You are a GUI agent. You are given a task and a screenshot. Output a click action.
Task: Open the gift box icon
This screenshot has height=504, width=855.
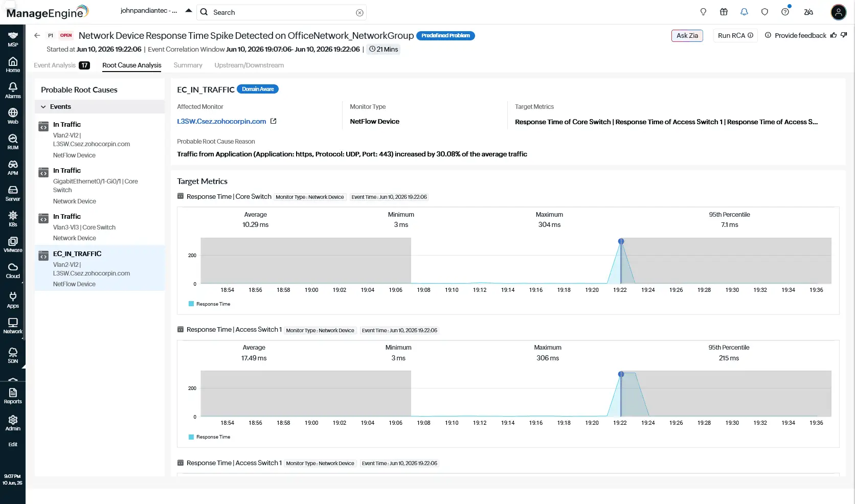(x=724, y=12)
